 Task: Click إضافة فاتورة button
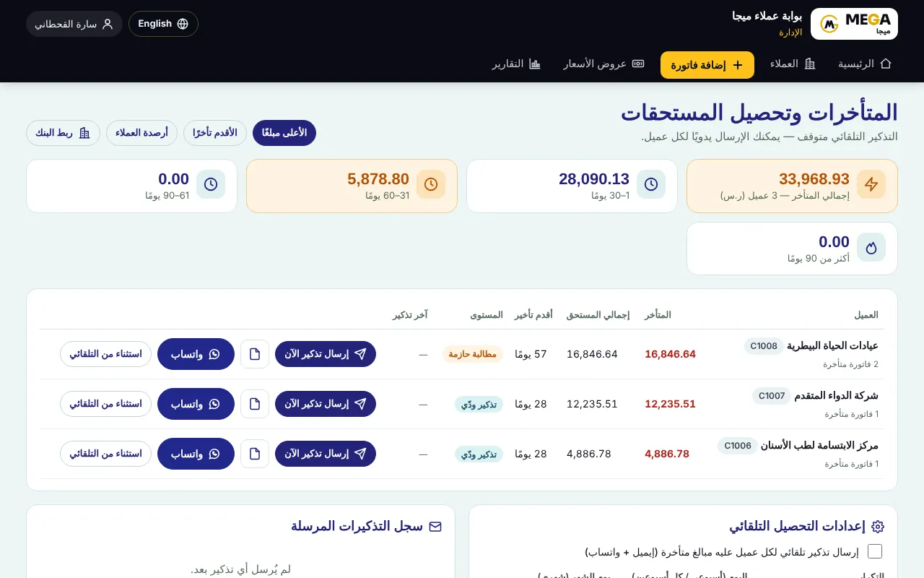[707, 65]
